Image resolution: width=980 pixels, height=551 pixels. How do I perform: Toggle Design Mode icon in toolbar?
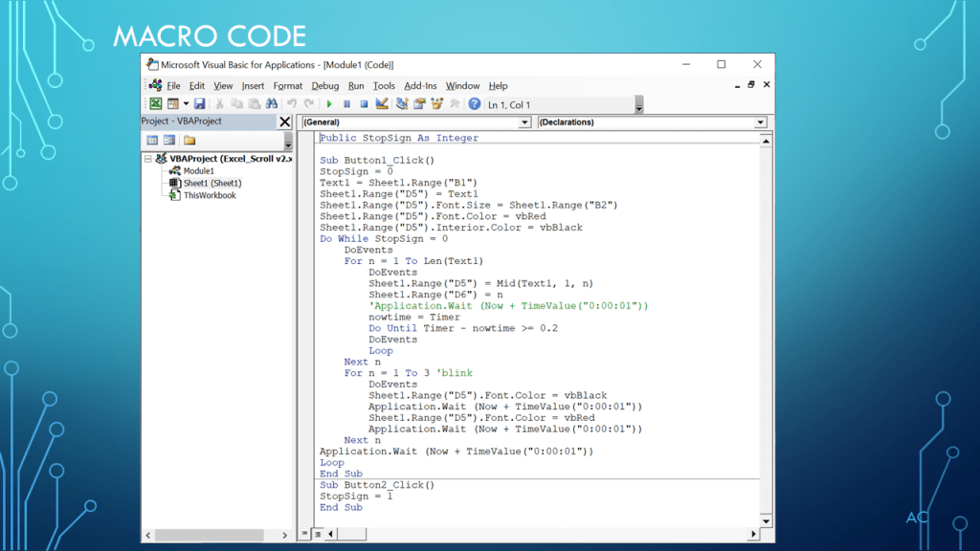point(382,104)
